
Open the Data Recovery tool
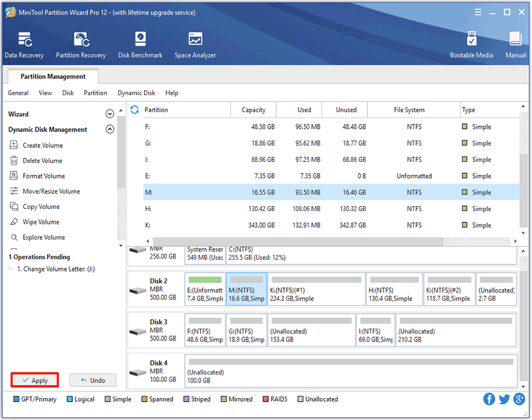click(24, 45)
